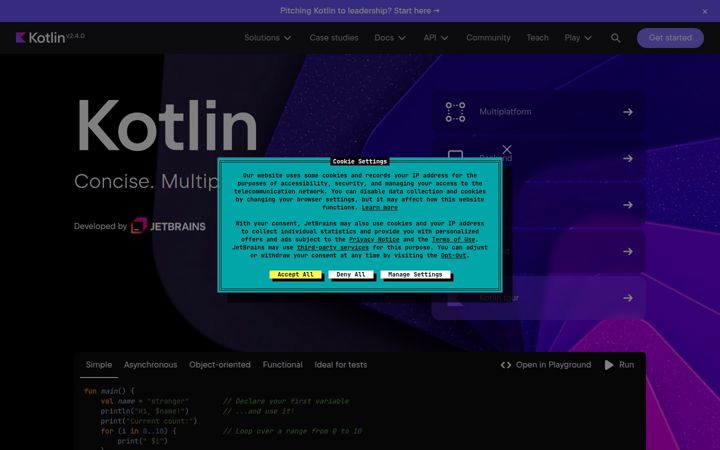Expand the Solutions dropdown
This screenshot has height=450, width=720.
coord(268,38)
